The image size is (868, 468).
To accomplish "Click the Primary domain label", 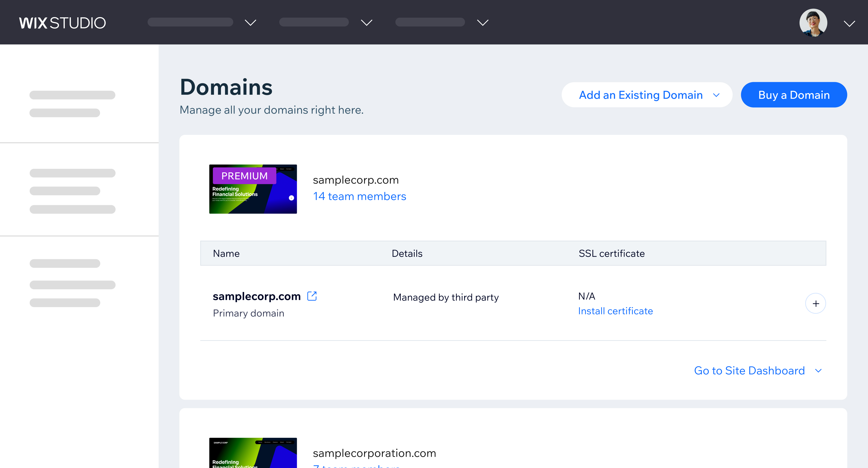I will [249, 313].
